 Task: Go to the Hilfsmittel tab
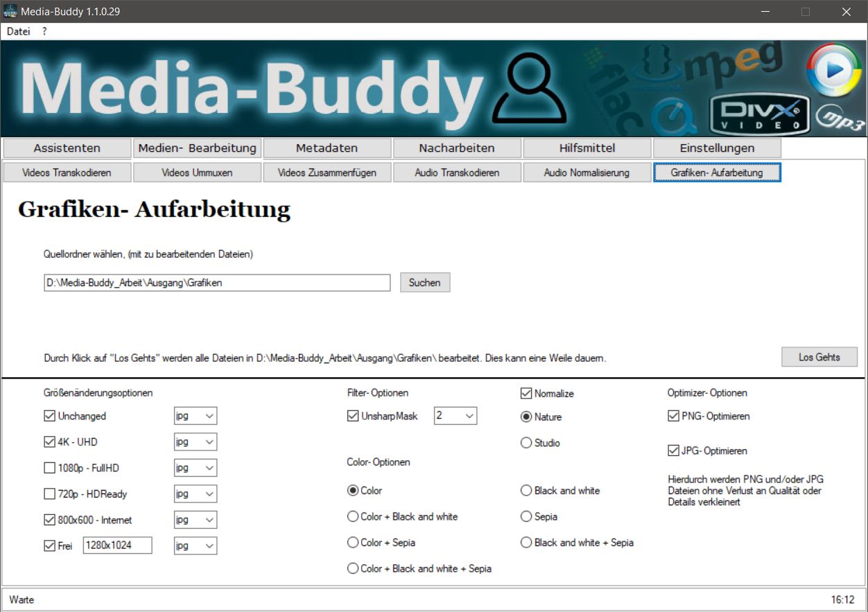587,148
